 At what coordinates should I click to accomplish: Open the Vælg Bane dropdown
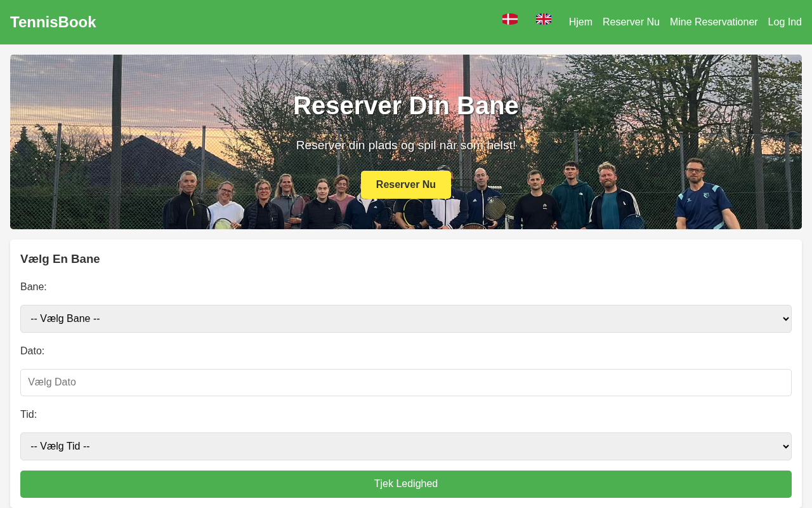(x=406, y=319)
